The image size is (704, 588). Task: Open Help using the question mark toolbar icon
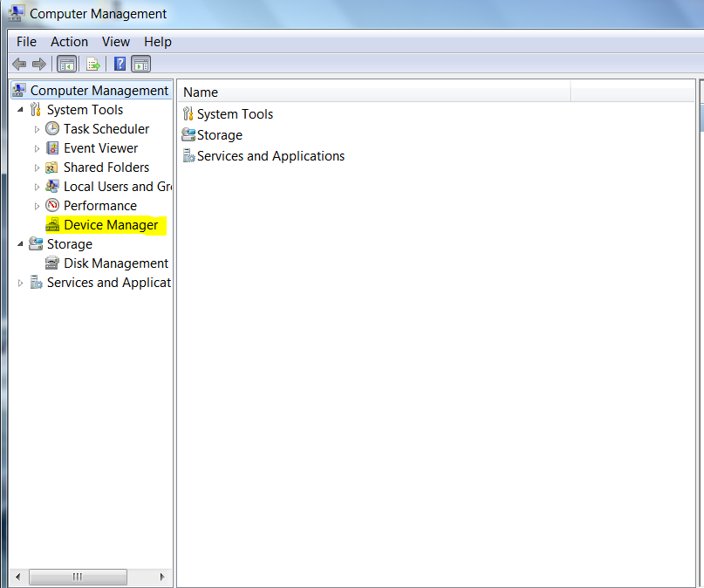[119, 63]
